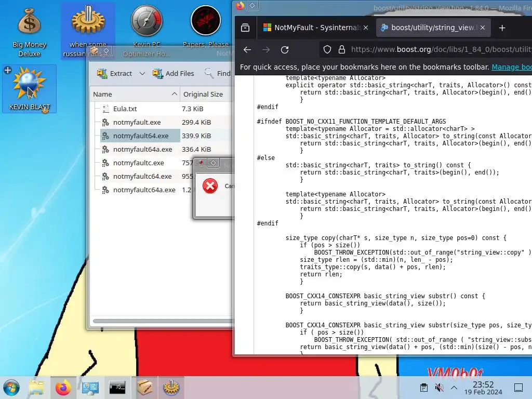This screenshot has height=399, width=532.
Task: Open Firefox recent browsing tabs button
Action: click(x=245, y=28)
